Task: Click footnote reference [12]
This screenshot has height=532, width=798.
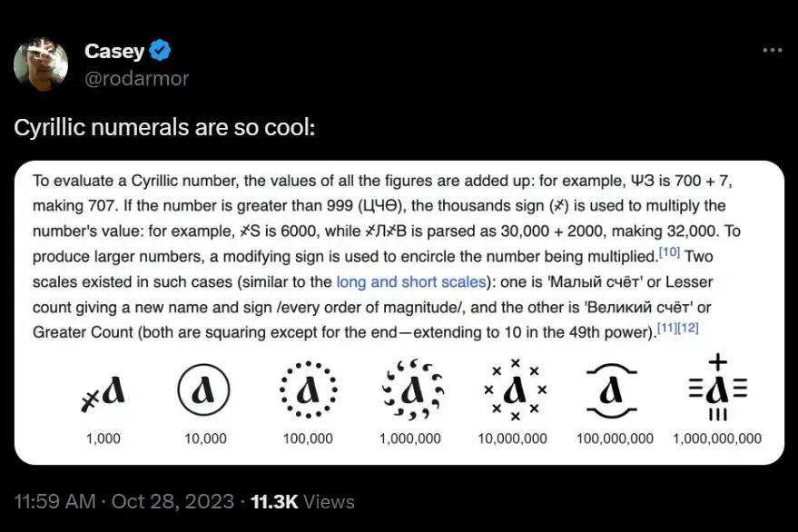Action: tap(689, 328)
